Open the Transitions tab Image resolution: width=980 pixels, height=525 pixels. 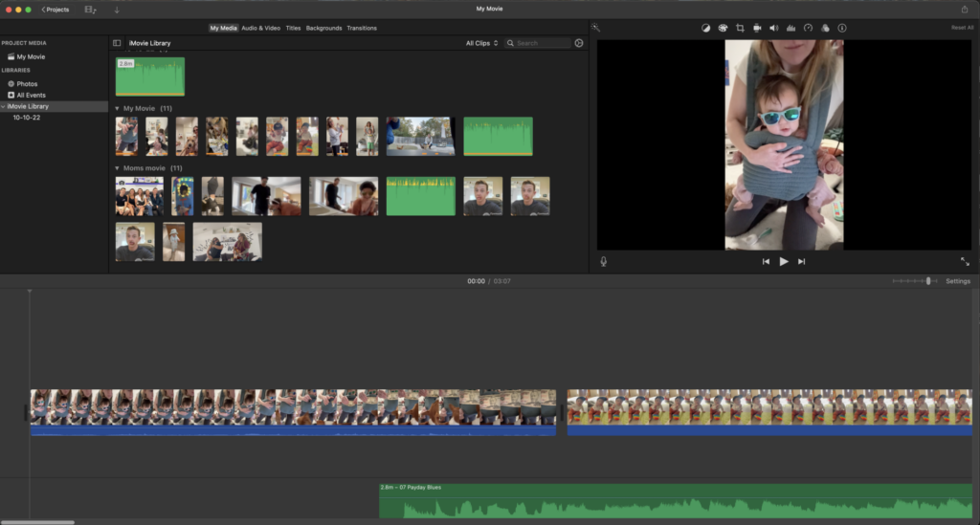coord(362,28)
